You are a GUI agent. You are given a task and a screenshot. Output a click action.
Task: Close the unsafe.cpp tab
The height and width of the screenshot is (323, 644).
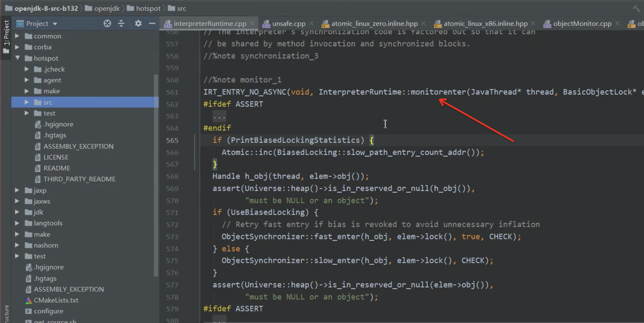pos(312,23)
